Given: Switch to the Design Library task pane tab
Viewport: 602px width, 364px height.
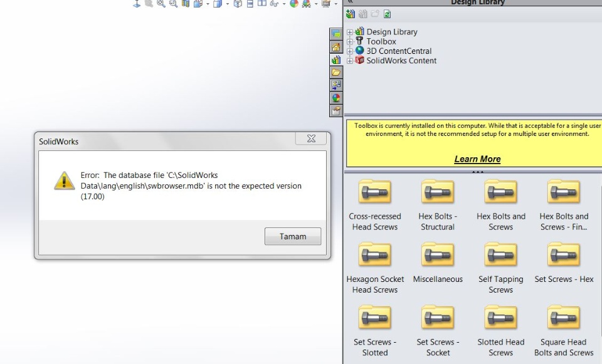Looking at the screenshot, I should pyautogui.click(x=336, y=60).
